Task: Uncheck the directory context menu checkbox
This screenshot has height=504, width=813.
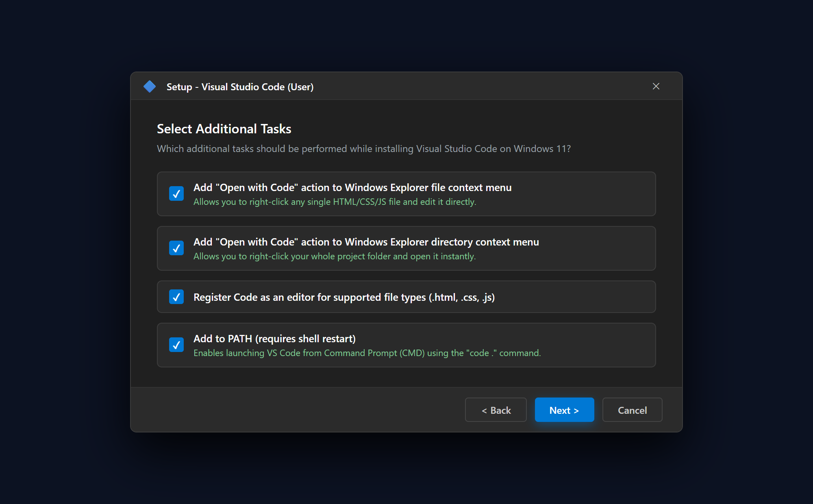Action: coord(176,248)
